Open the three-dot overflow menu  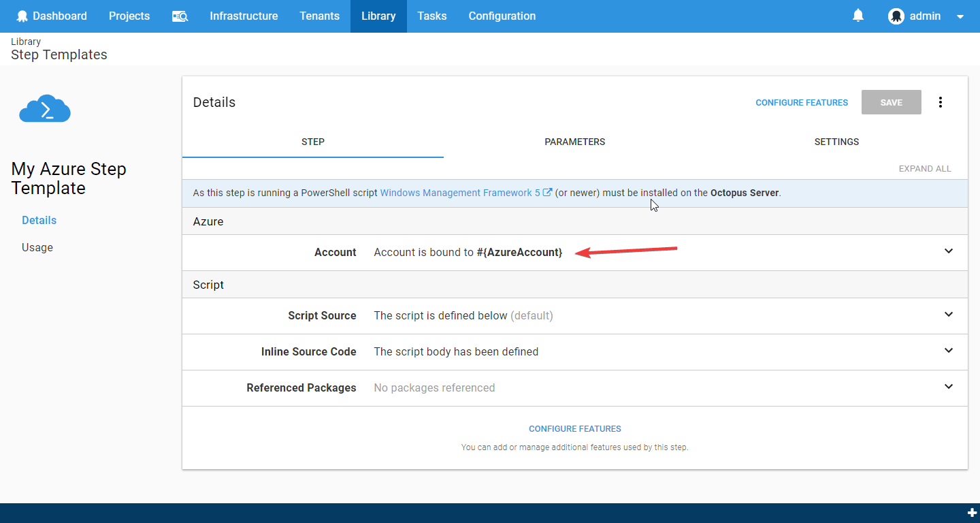pyautogui.click(x=941, y=102)
